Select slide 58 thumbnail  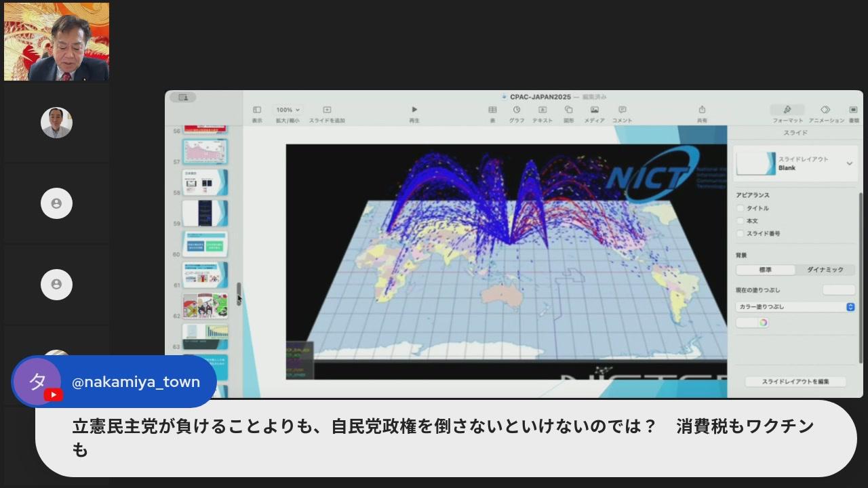[x=205, y=182]
